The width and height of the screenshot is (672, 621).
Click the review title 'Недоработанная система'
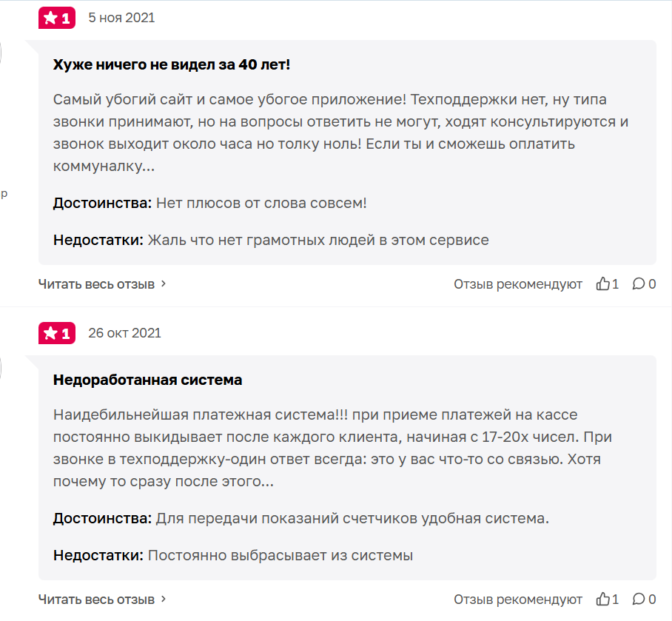147,380
